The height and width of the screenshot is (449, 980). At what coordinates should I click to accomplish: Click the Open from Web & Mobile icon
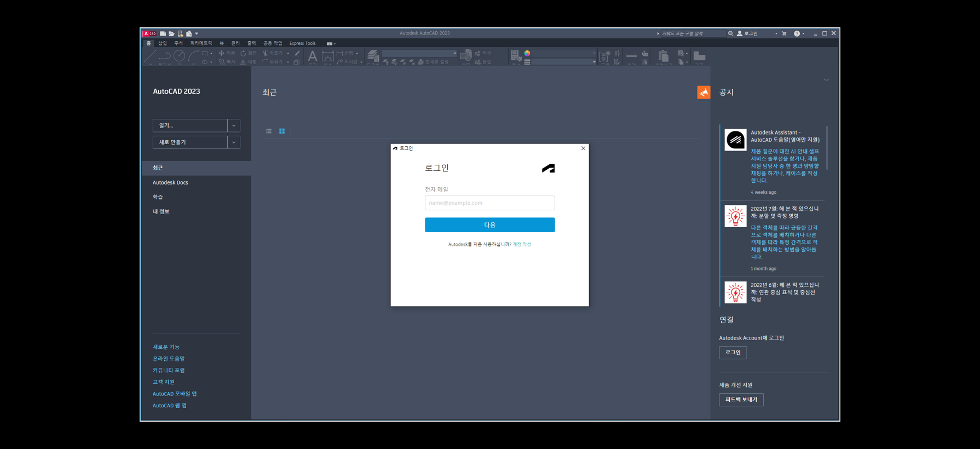coord(180,33)
